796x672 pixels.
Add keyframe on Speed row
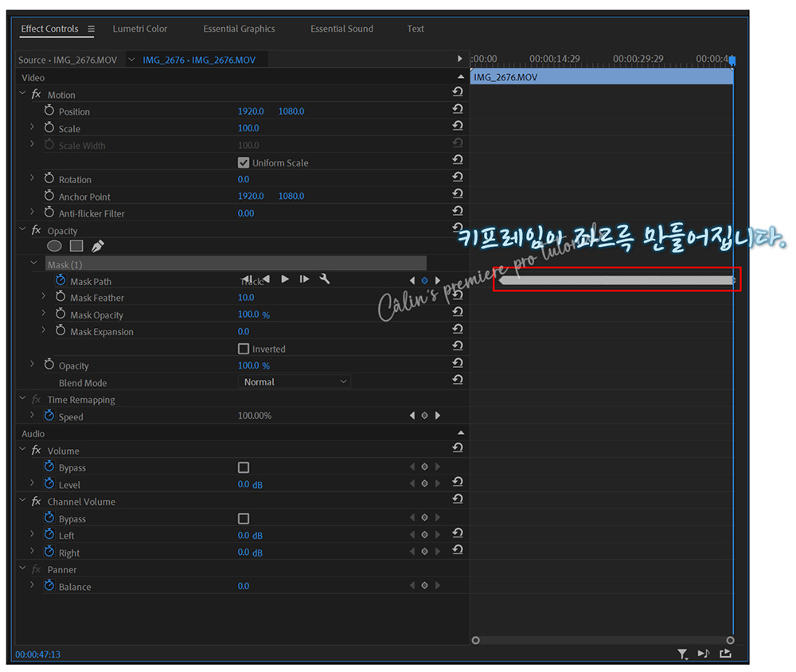[424, 416]
